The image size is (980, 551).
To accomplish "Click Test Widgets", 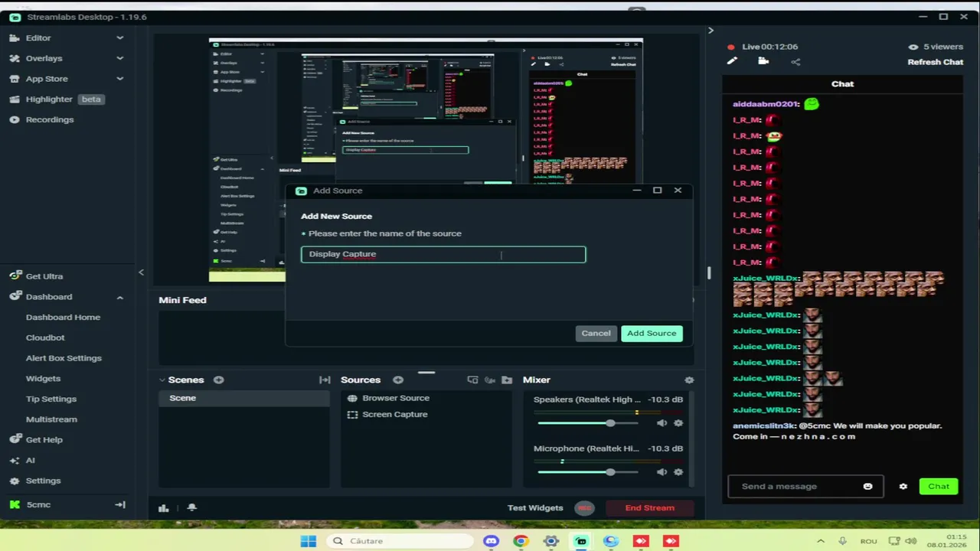I will [x=535, y=507].
